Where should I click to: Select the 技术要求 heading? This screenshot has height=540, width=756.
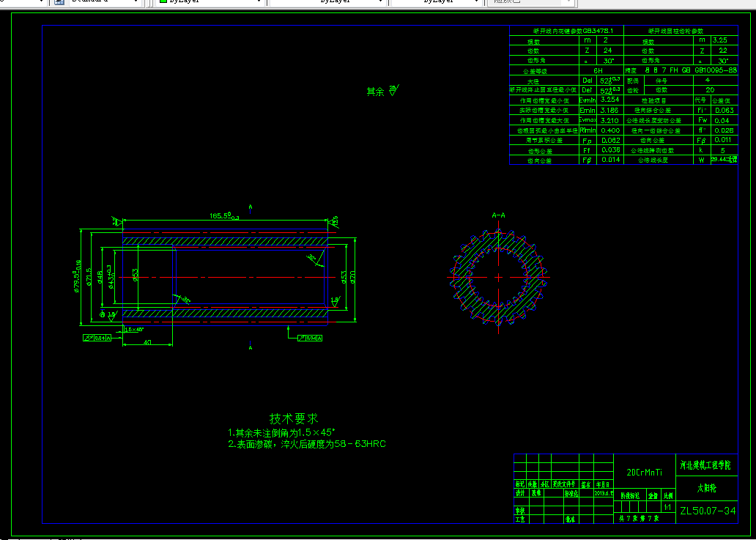(294, 418)
